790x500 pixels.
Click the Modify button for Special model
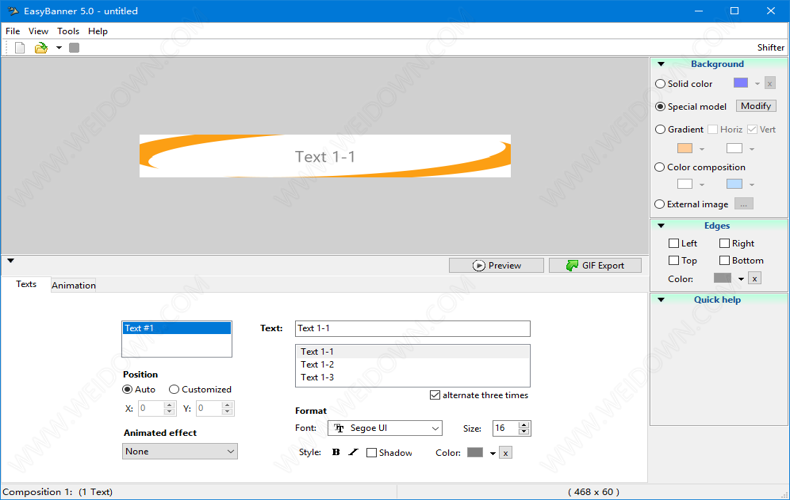756,106
